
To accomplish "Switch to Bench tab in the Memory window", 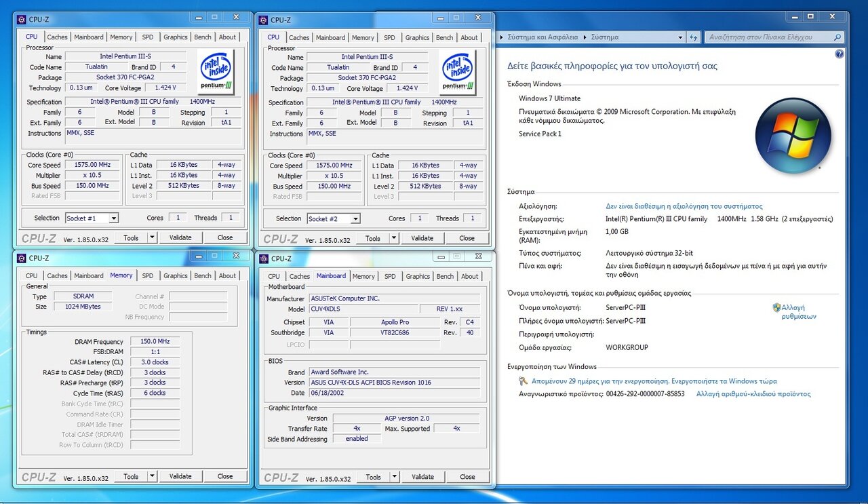I will pos(203,276).
